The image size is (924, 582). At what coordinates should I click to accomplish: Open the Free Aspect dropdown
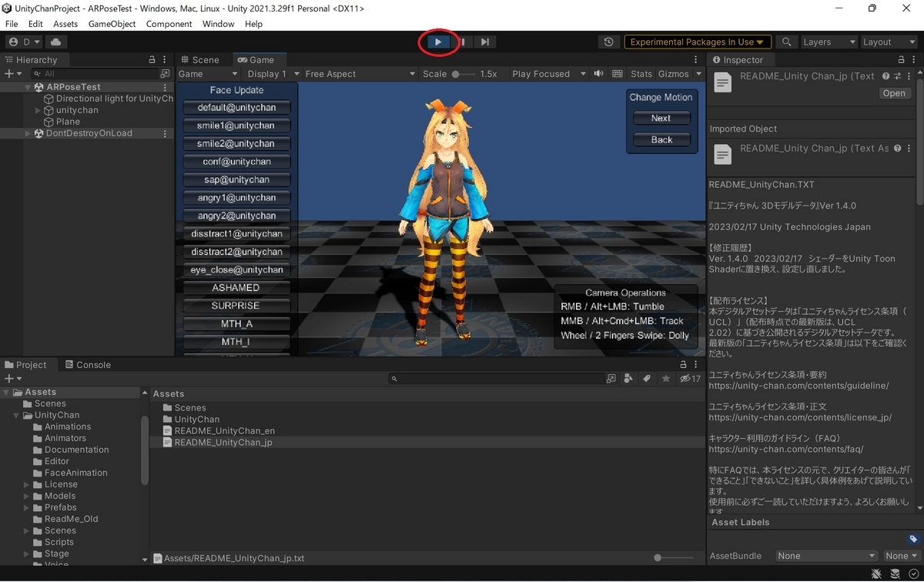[x=359, y=74]
